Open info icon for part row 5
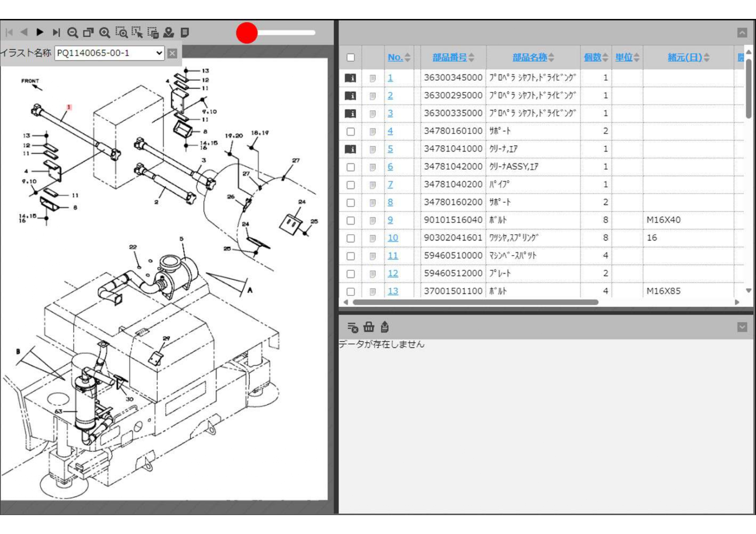756x534 pixels. 350,149
